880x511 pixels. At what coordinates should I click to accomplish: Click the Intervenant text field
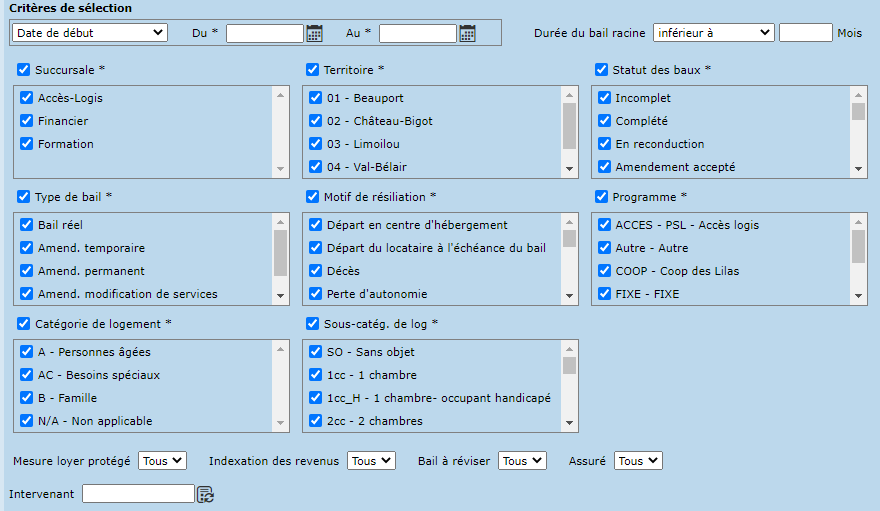click(138, 494)
